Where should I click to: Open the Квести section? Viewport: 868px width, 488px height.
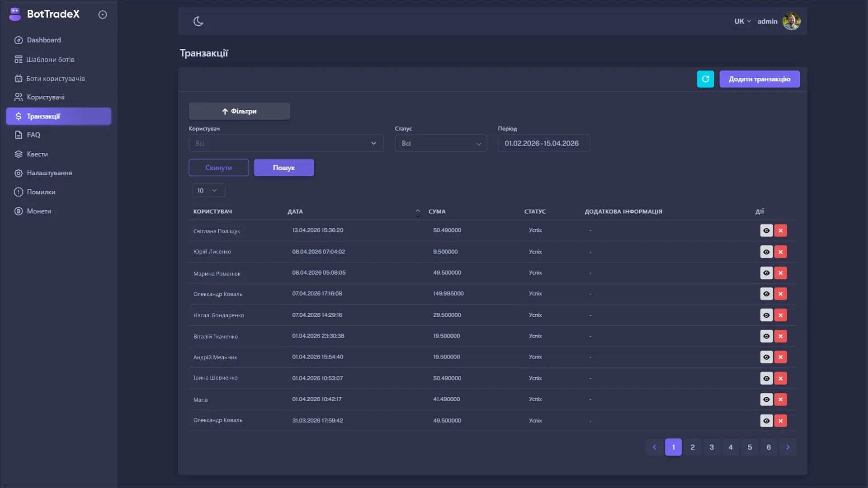click(x=37, y=154)
